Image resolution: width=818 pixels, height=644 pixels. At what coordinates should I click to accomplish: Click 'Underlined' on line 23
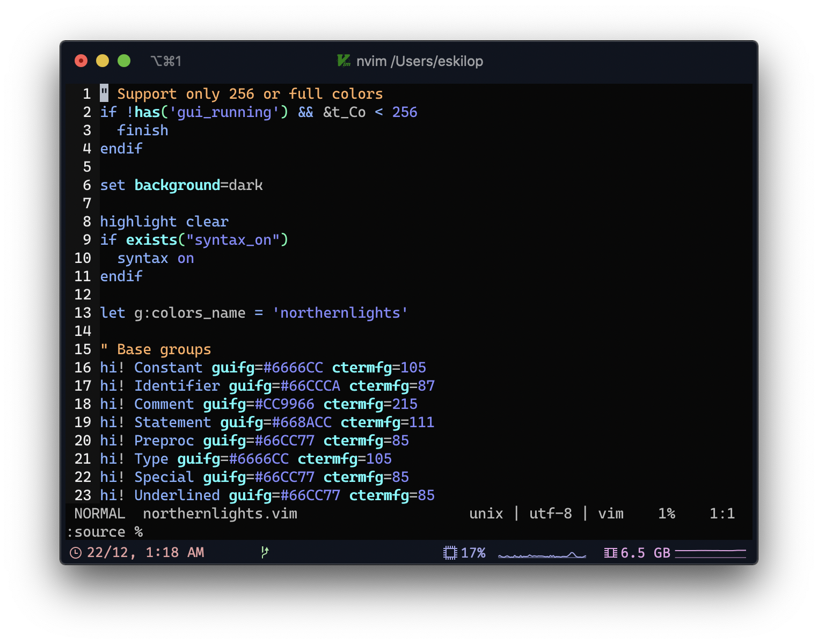[x=177, y=495]
